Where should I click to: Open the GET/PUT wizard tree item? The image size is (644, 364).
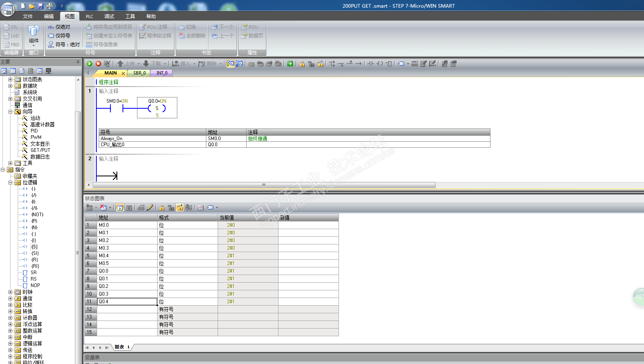point(40,150)
